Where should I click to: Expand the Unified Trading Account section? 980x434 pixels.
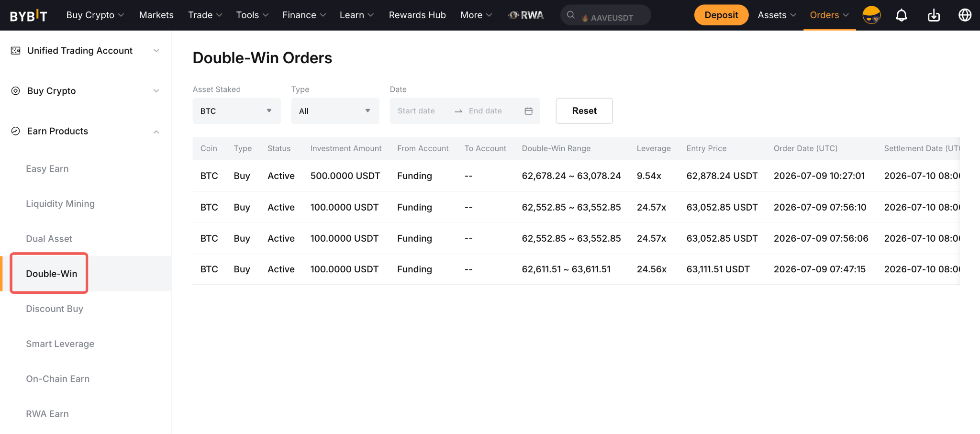pos(86,51)
